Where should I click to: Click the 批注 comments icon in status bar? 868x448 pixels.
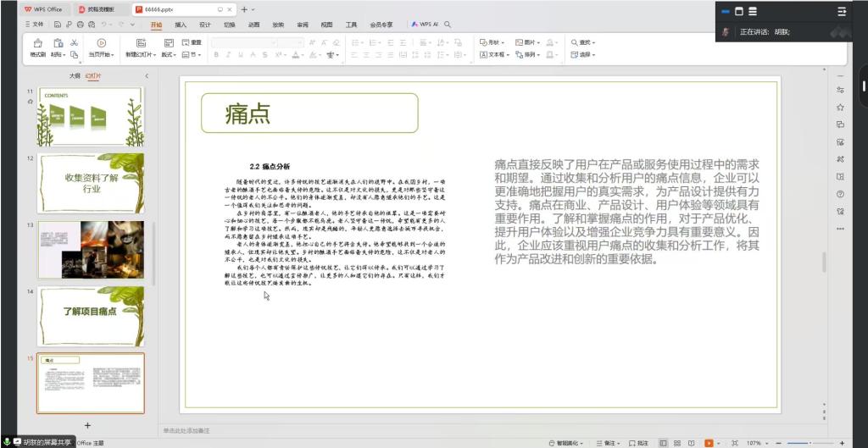638,443
